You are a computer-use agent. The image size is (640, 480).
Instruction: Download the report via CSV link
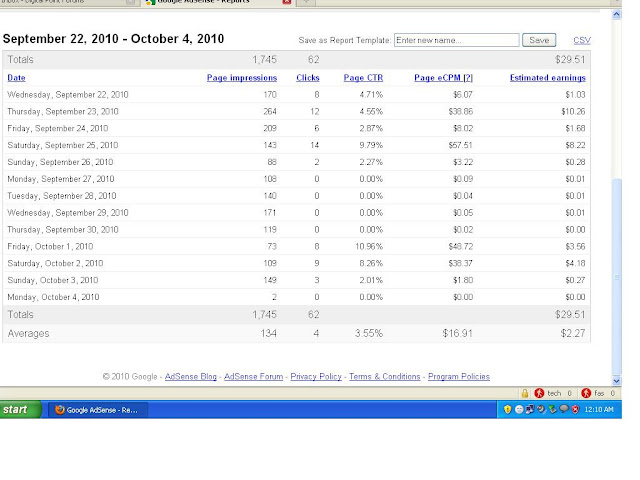[x=582, y=40]
